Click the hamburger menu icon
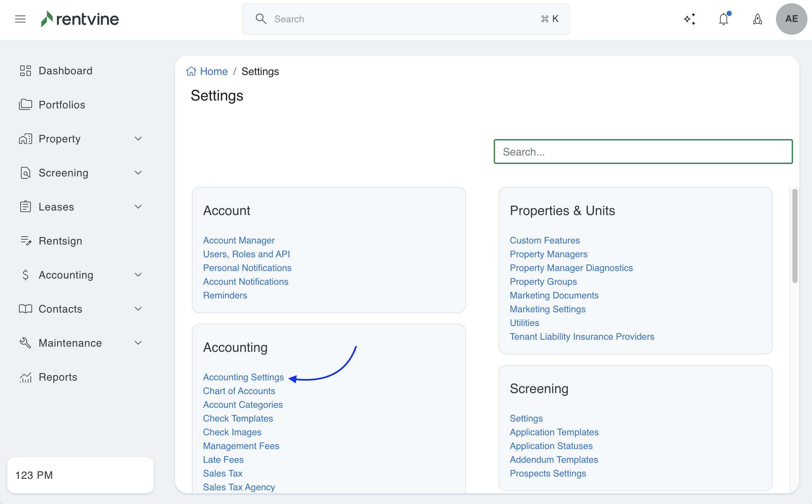Viewport: 812px width, 504px height. click(x=20, y=19)
